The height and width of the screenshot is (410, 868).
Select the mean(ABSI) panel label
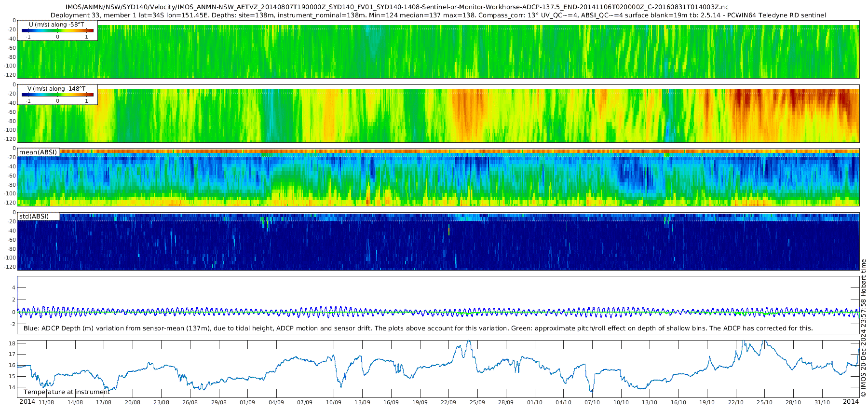coord(38,152)
